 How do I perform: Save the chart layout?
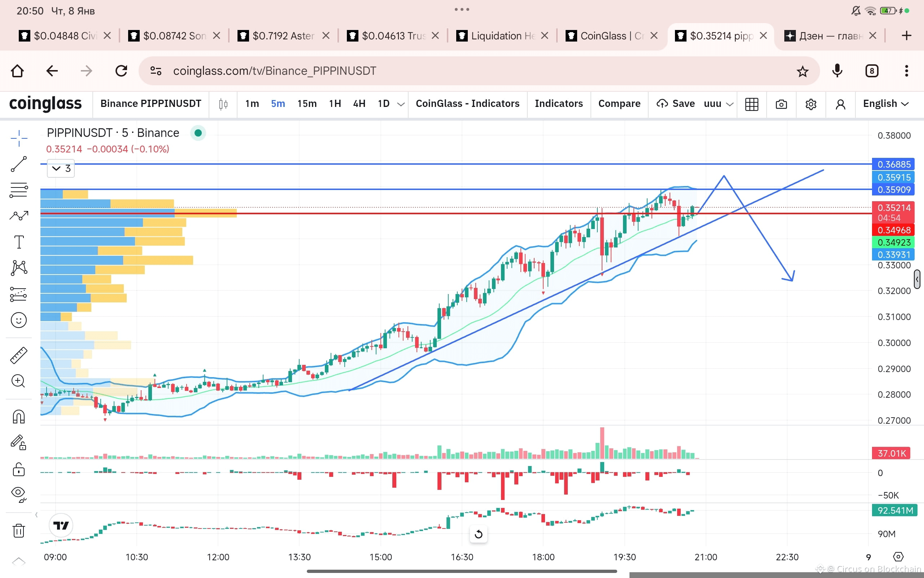(x=675, y=104)
